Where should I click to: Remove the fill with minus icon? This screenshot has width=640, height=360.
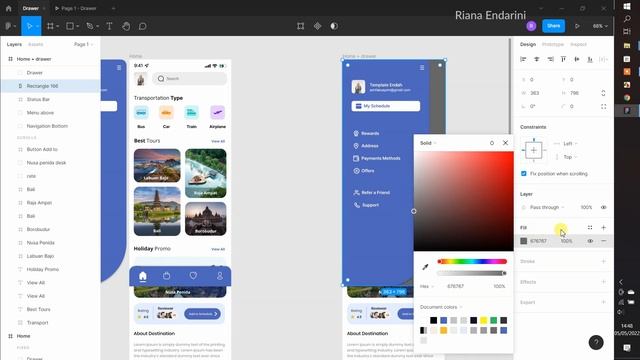point(603,241)
